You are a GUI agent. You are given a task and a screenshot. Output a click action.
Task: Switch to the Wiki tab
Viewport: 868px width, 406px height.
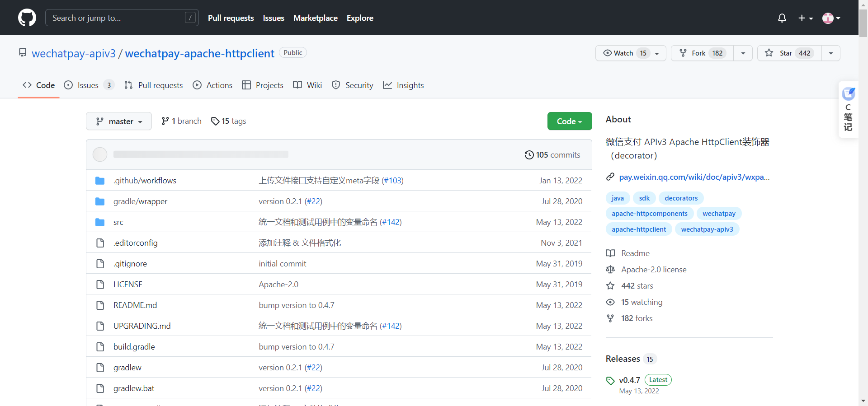pos(307,85)
